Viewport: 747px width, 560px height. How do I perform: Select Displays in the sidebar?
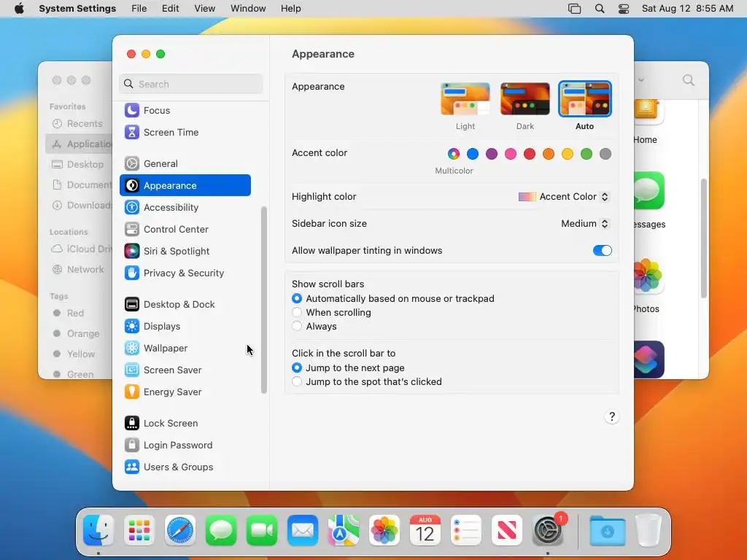click(185, 327)
